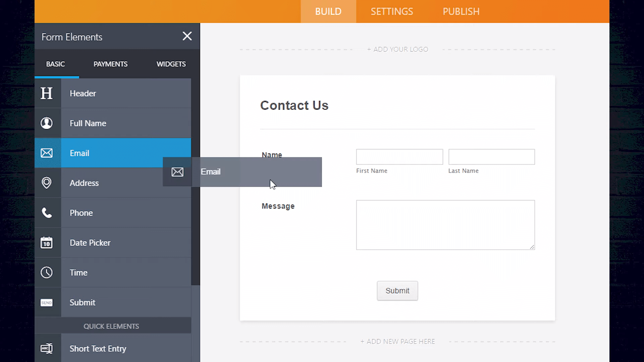
Task: Click Add Your Logo area
Action: (x=397, y=49)
